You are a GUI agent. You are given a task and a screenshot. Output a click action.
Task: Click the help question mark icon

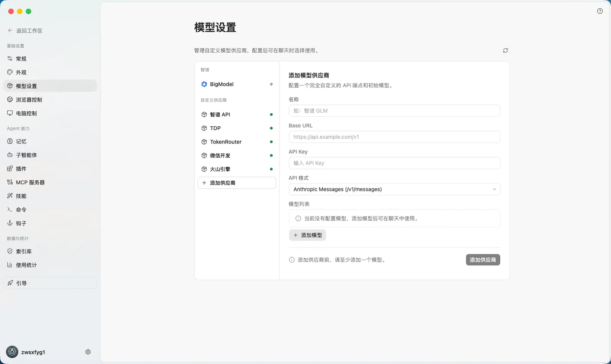coord(600,11)
